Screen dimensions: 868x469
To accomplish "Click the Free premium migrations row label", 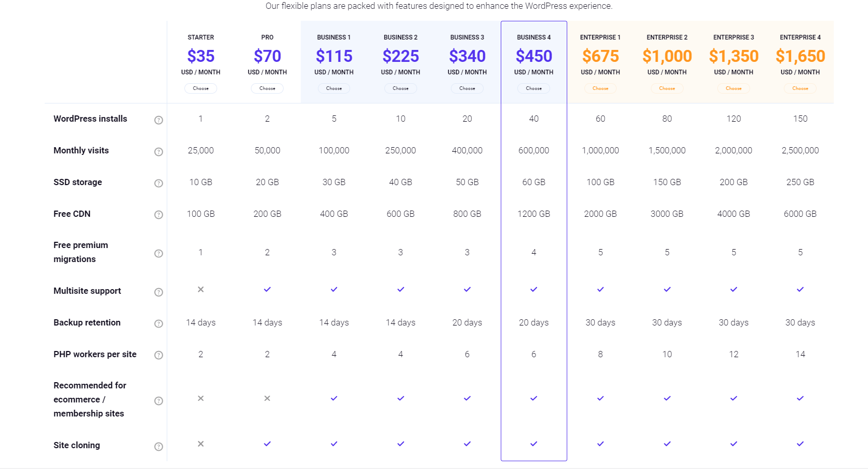I will (81, 252).
